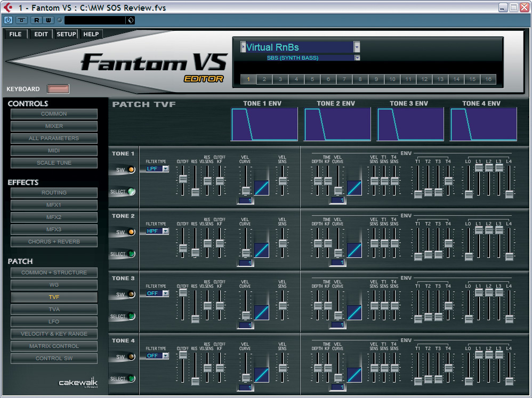
Task: Open the FILE menu
Action: coord(16,34)
